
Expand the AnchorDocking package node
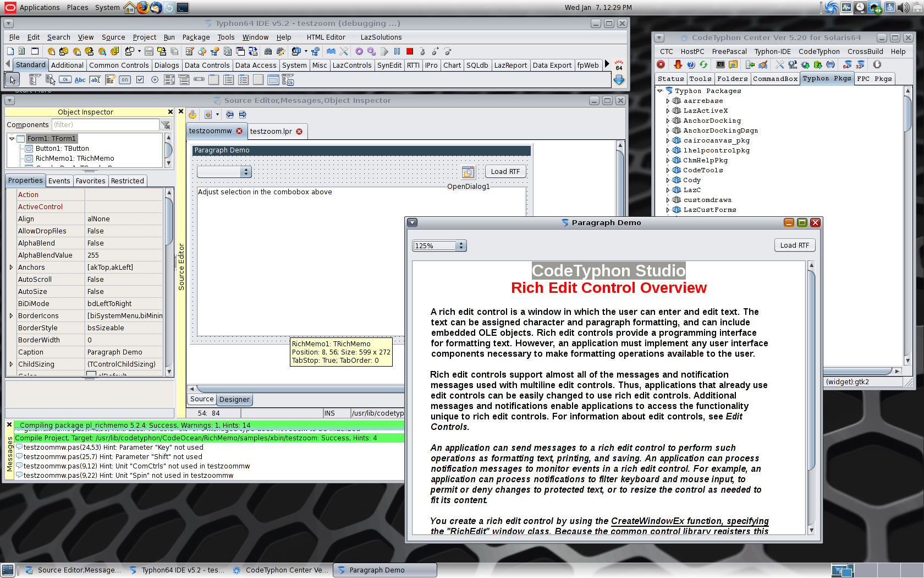[668, 121]
